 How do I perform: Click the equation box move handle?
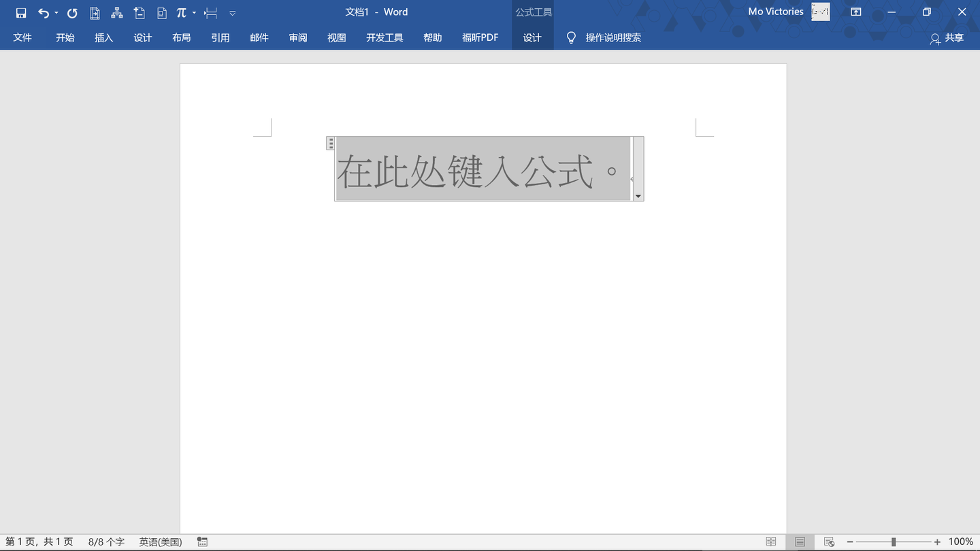point(331,143)
